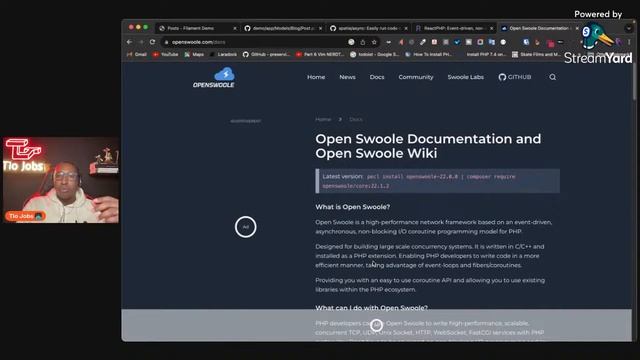Reload the page with the refresh icon
The height and width of the screenshot is (360, 640).
pyautogui.click(x=152, y=42)
